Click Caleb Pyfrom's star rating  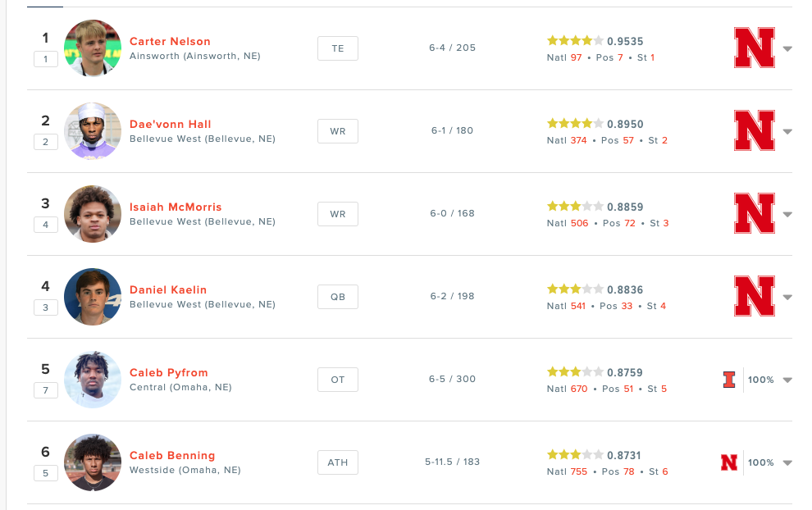tap(575, 371)
